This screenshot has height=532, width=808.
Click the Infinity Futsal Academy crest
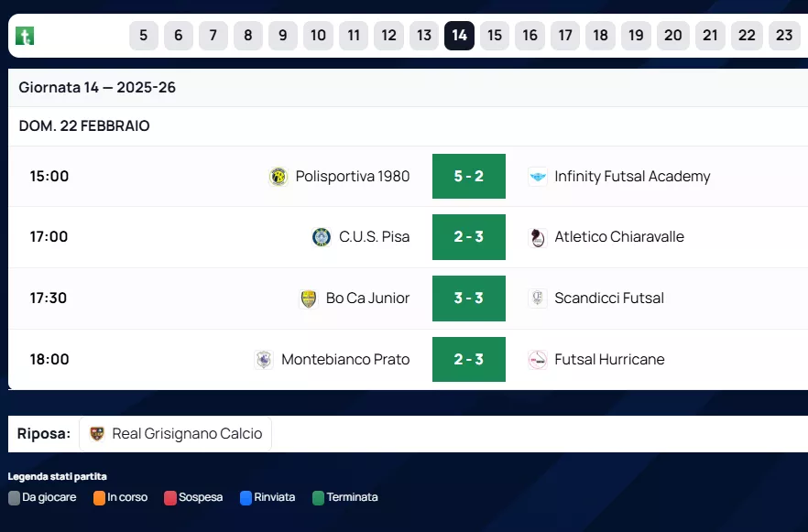(538, 177)
